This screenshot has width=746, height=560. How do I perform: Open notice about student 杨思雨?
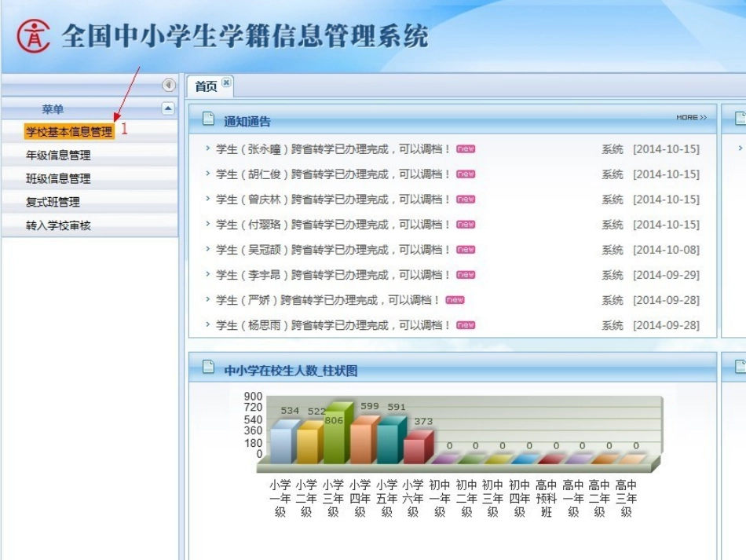tap(333, 325)
